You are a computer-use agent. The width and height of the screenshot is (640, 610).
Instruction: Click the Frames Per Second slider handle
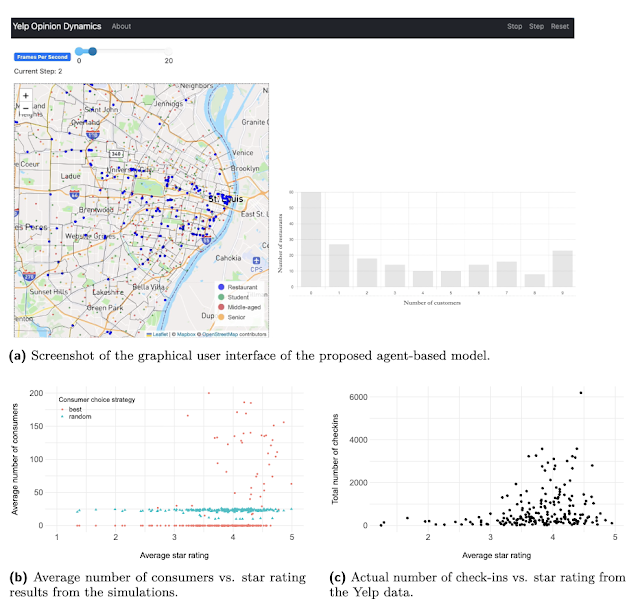pos(93,51)
